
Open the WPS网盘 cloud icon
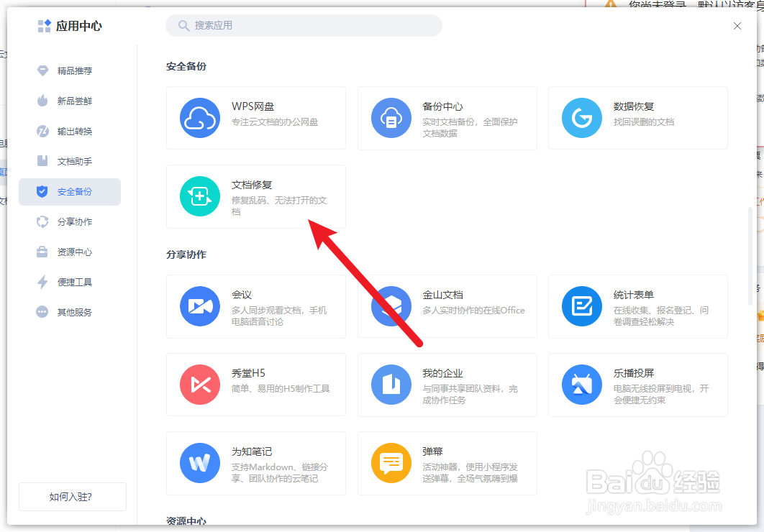(x=200, y=118)
